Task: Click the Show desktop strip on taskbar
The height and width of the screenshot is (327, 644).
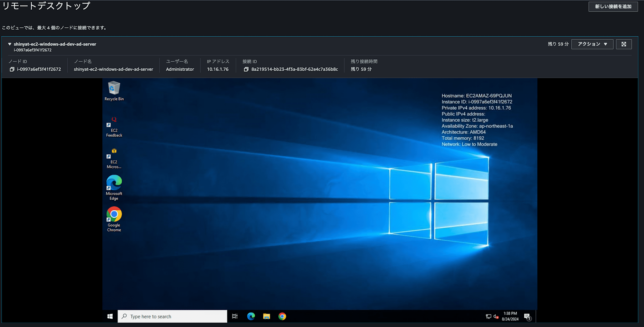Action: (536, 316)
